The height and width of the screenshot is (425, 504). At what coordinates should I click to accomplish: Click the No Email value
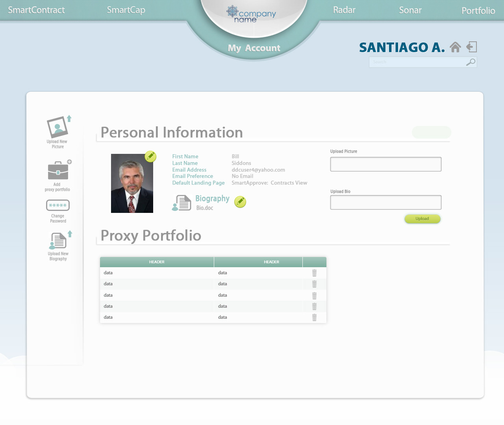(x=243, y=176)
